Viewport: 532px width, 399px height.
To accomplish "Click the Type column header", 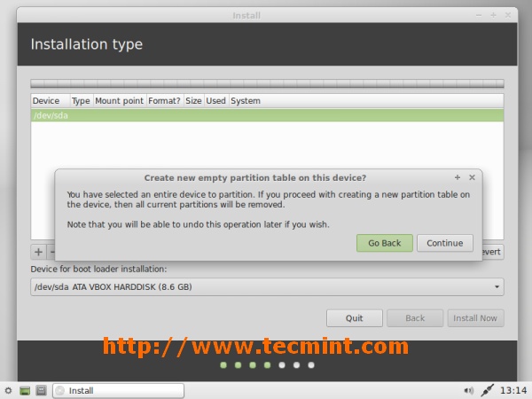I will 81,101.
